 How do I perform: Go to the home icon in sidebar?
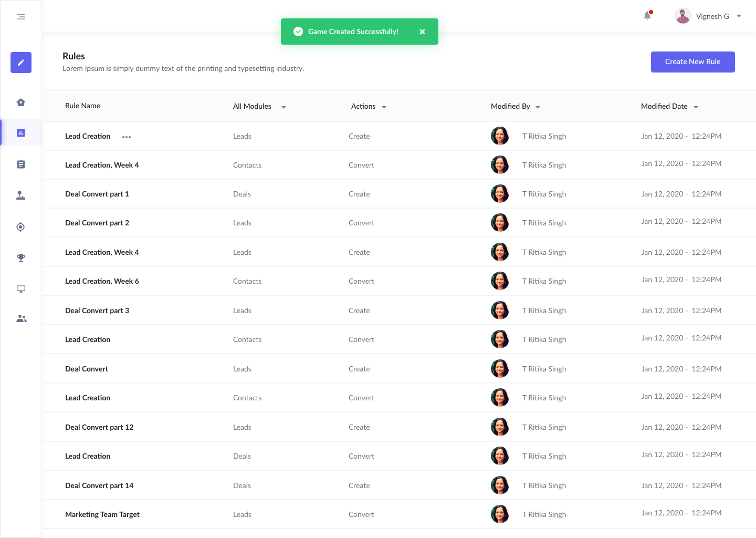coord(21,102)
